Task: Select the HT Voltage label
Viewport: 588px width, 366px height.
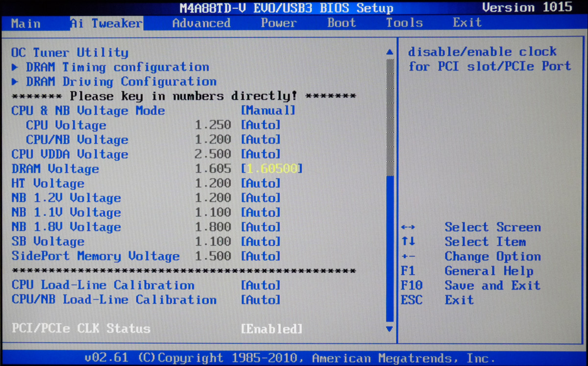Action: point(48,183)
